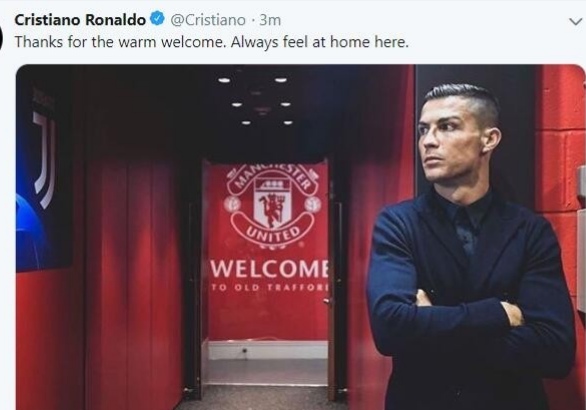Screen dimensions: 586x410
Task: Click the WELCOME text on the doorway
Action: pos(269,268)
